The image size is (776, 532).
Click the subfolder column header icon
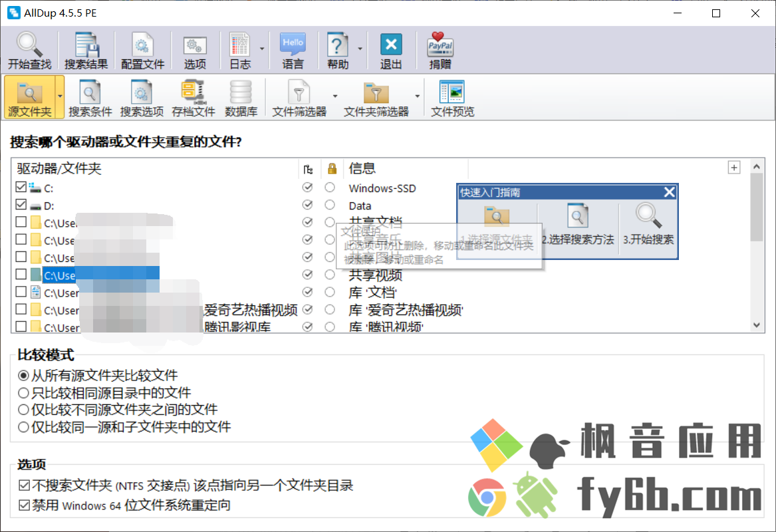[308, 170]
